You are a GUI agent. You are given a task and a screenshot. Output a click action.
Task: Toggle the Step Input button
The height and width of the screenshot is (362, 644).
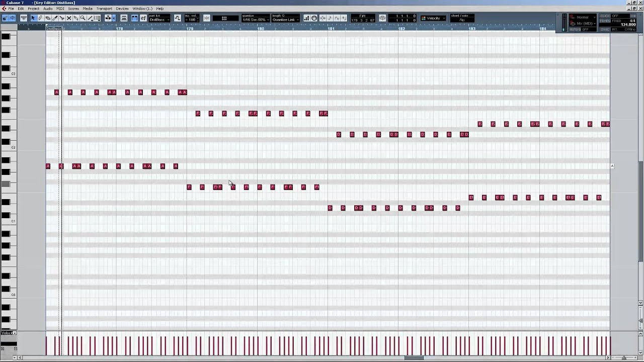[306, 18]
